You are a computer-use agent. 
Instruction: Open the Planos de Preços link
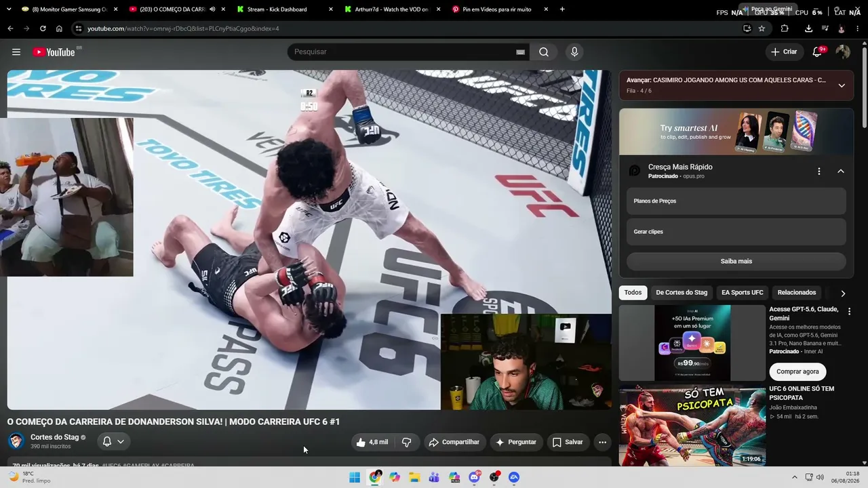[x=736, y=201]
